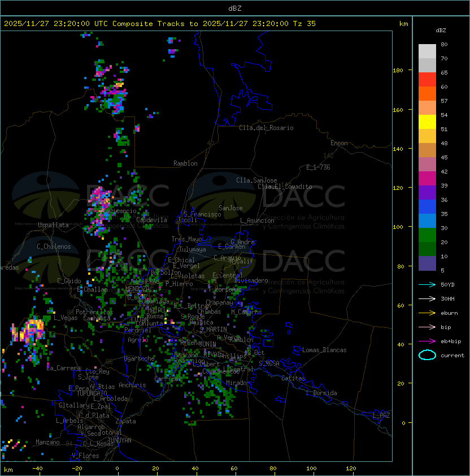Select the green 20–30 dBZ swatch

pyautogui.click(x=427, y=235)
